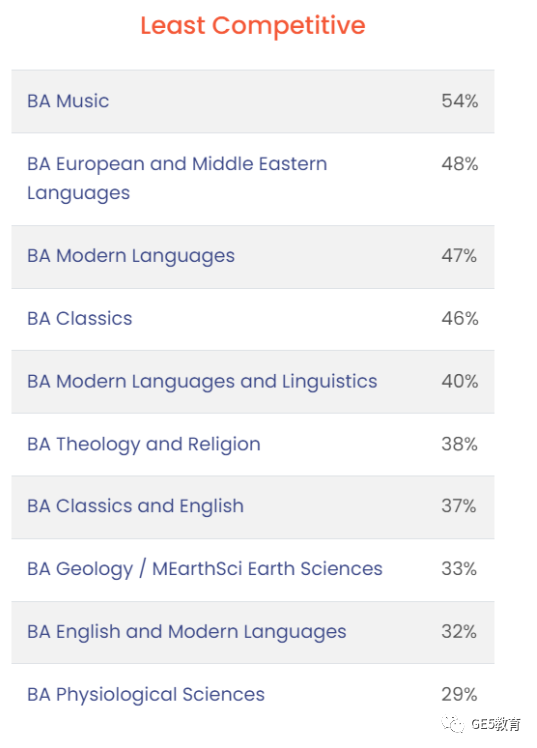The width and height of the screenshot is (537, 748).
Task: Select the BA Modern Languages link
Action: click(131, 256)
